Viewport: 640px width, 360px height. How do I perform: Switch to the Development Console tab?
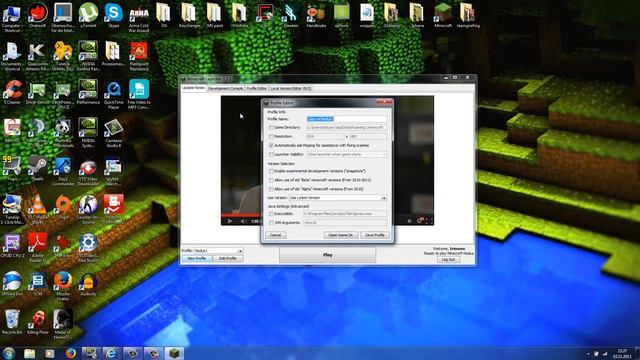coord(225,88)
